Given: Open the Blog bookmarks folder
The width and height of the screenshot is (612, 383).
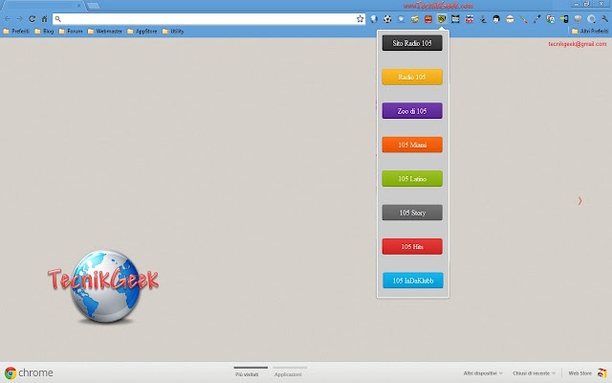Looking at the screenshot, I should point(44,31).
